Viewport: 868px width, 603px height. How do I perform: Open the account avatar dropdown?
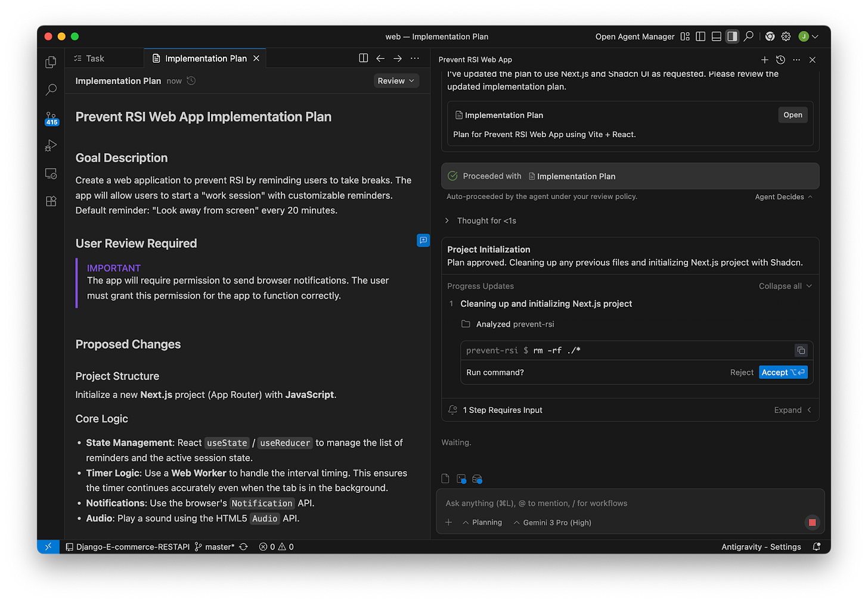[x=808, y=36]
